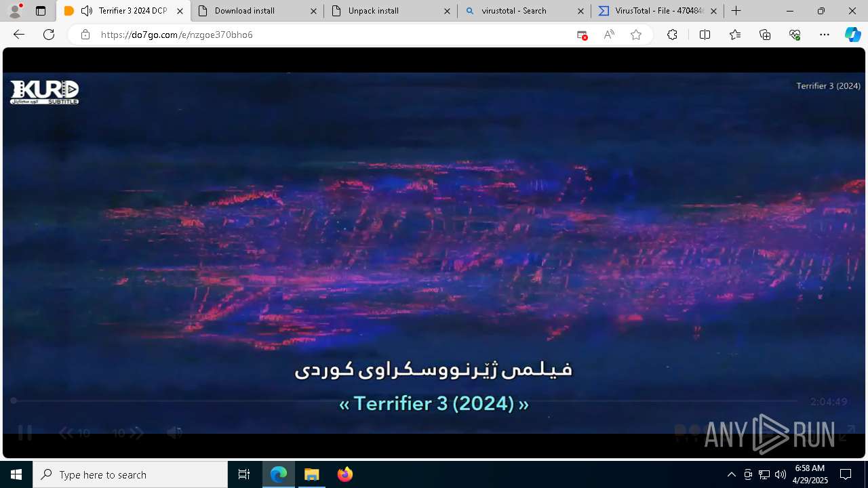Click the Terrifier 3 (2024) title text top-right

click(x=828, y=85)
